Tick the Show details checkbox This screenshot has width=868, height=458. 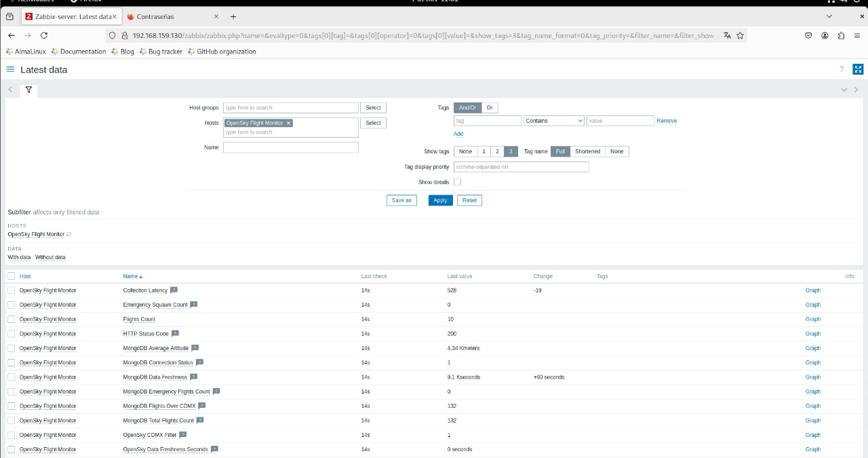457,182
